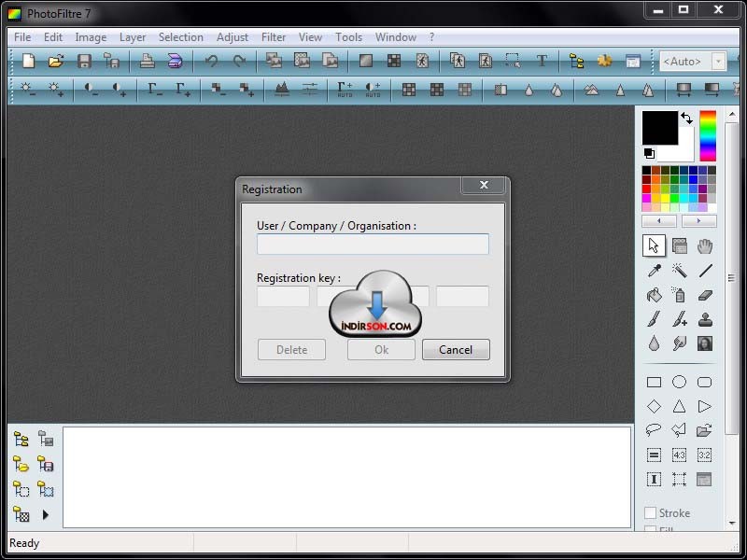Click the Delete button in Registration

(x=291, y=349)
